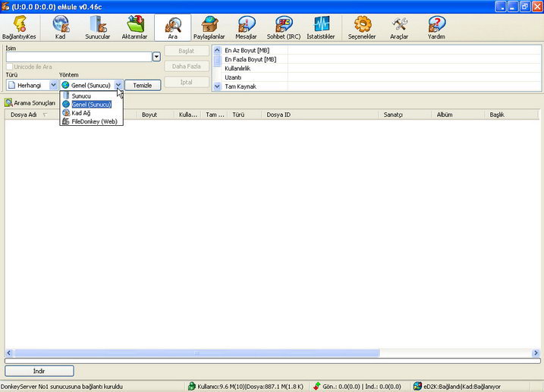
Task: Click the progress bar above İndir
Action: coord(272,361)
